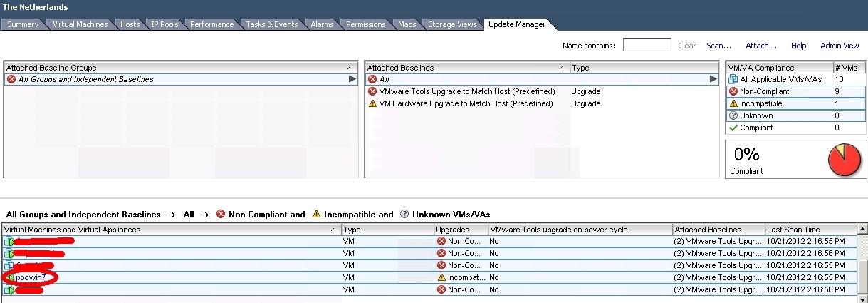Click the Scan... link
Image resolution: width=868 pixels, height=303 pixels.
tap(719, 46)
